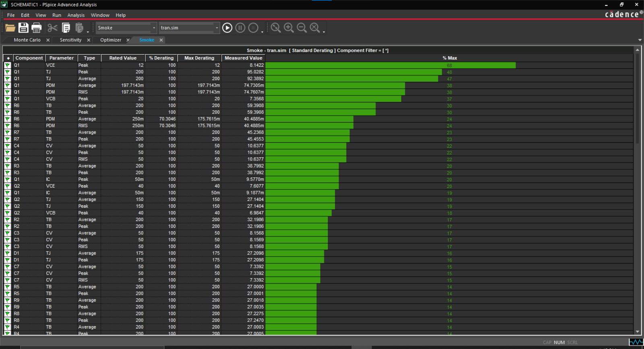Open the Analysis menu
The image size is (644, 349).
tap(76, 15)
